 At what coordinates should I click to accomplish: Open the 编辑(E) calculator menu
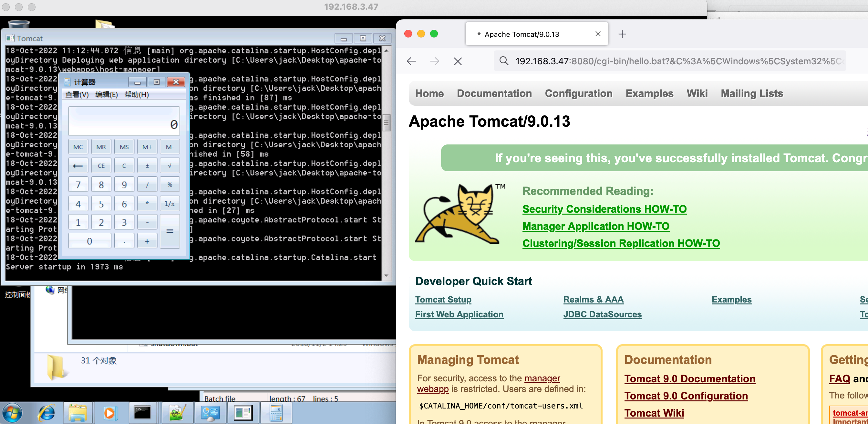point(107,94)
